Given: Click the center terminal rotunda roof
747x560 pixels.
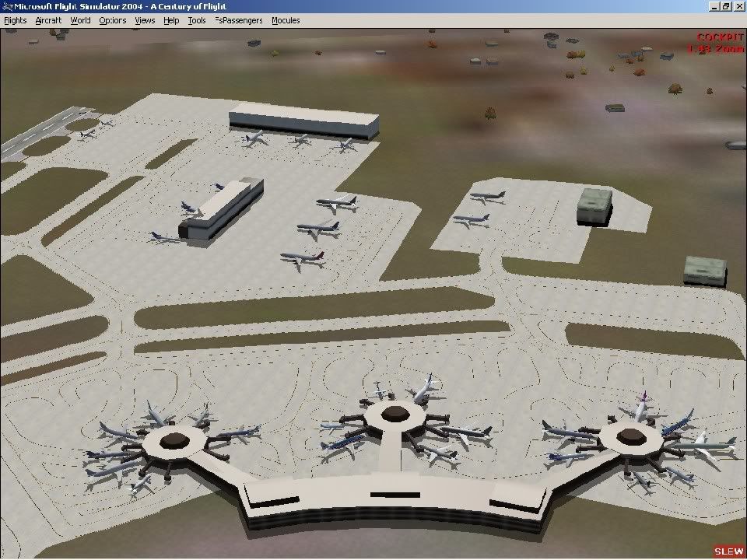Looking at the screenshot, I should click(x=395, y=414).
